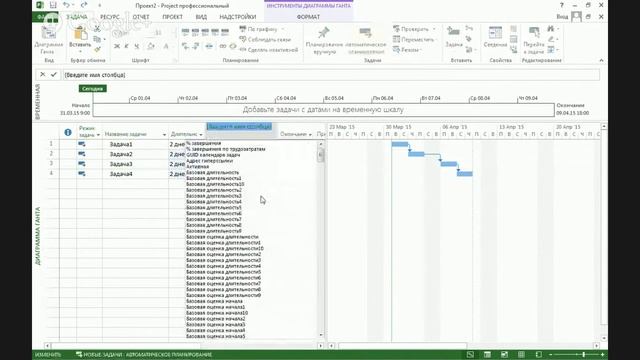This screenshot has width=640, height=360.
Task: Toggle underline (Ч) formatting
Action: pos(137,46)
